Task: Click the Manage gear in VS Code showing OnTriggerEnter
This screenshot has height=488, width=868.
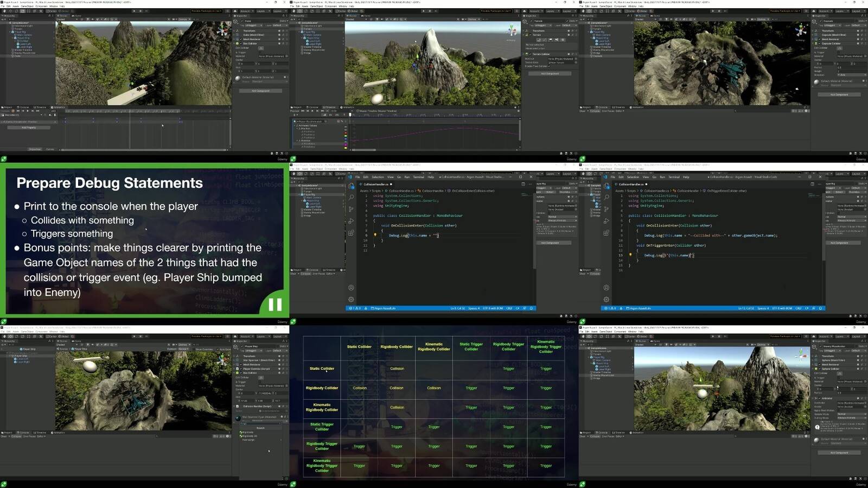Action: click(x=607, y=299)
